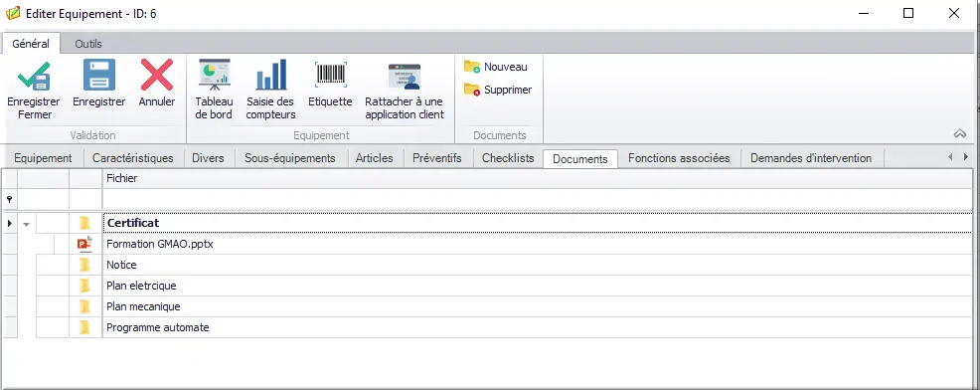Click the Enregistrer floppy disk icon
Screen dimensions: 980x390
pyautogui.click(x=98, y=75)
